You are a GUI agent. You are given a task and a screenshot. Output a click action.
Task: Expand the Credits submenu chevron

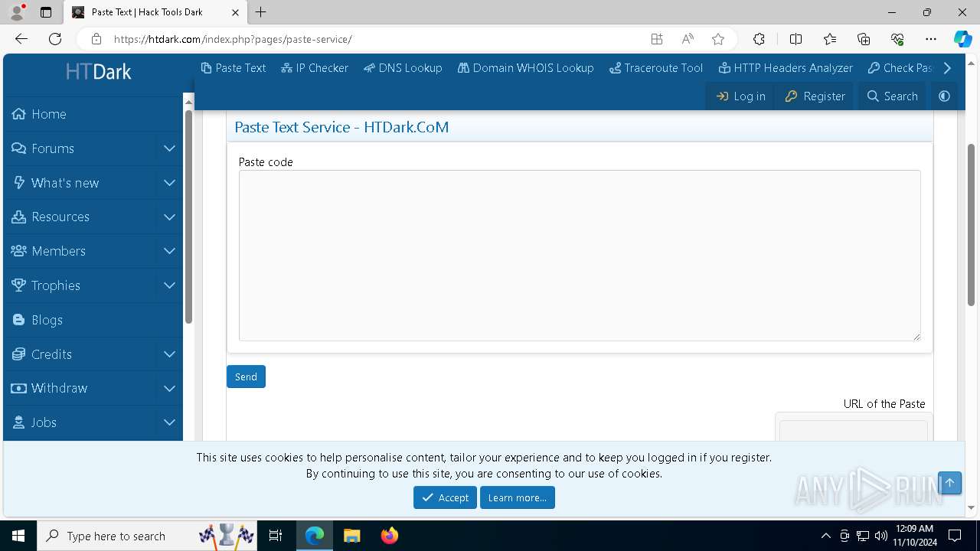[170, 354]
